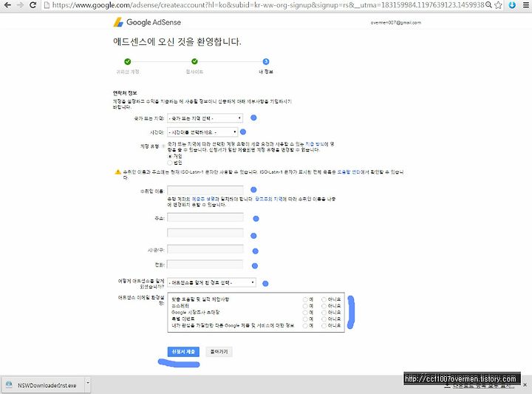532x394 pixels.
Task: Open the 지급 방식 link
Action: [315, 144]
